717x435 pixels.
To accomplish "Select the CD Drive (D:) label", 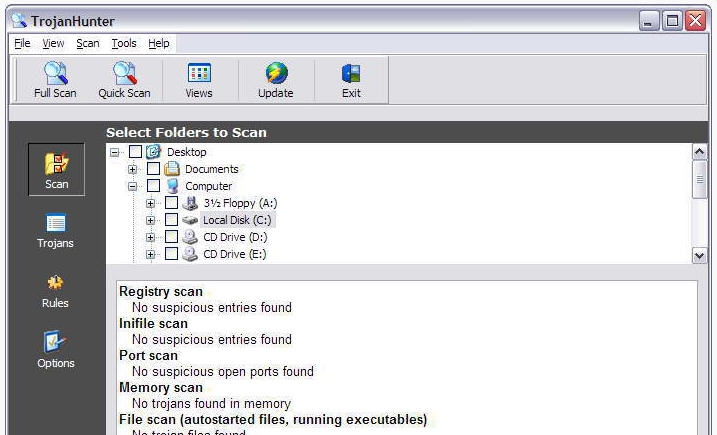I will pos(235,237).
